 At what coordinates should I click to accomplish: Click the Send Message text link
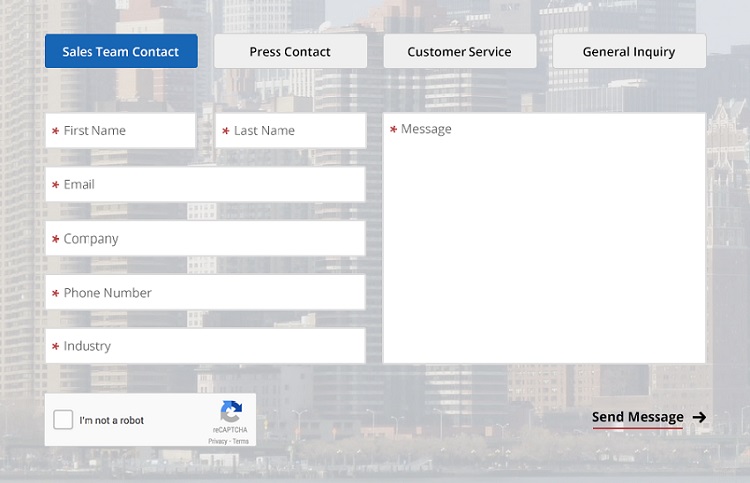tap(637, 417)
